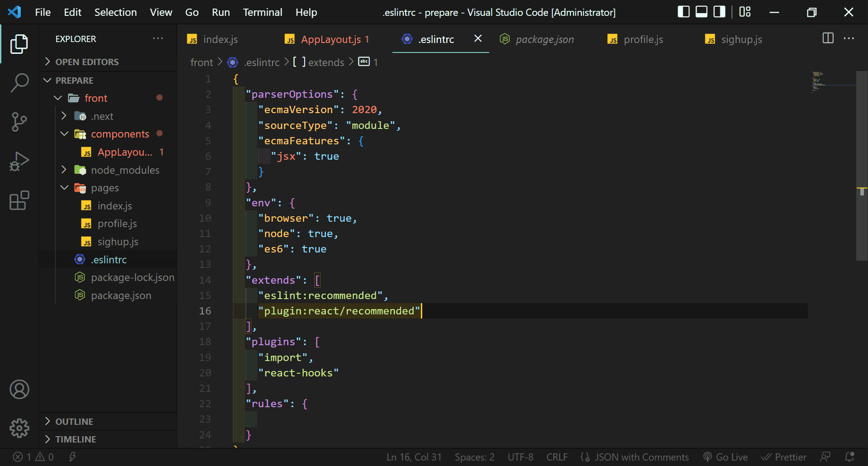
Task: Open the Source Control view
Action: tap(19, 122)
